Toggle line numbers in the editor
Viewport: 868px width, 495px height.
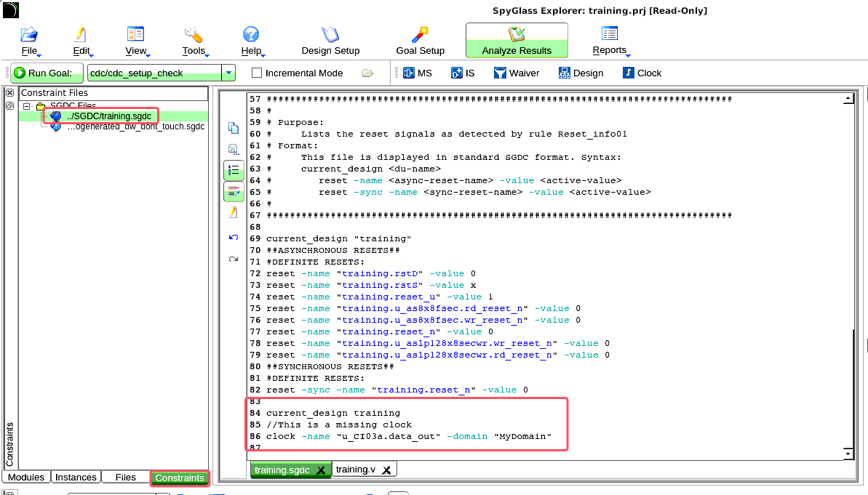click(x=234, y=170)
